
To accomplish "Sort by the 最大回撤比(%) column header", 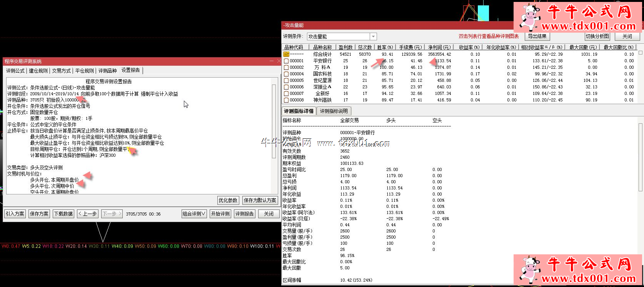I will point(618,47).
